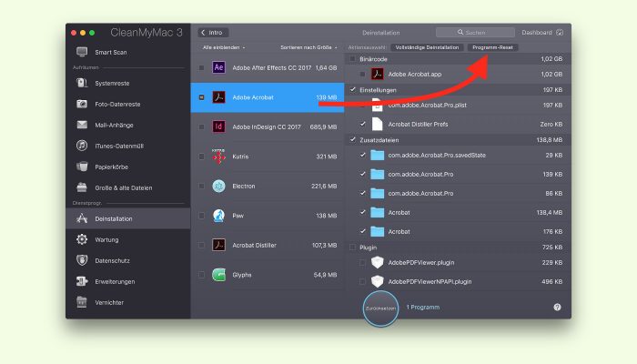Click the Dashboard icon

560,33
